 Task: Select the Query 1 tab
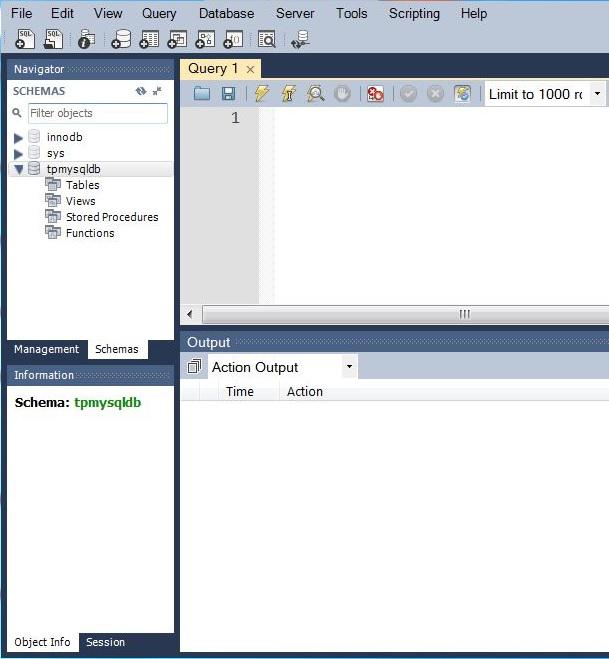(213, 69)
